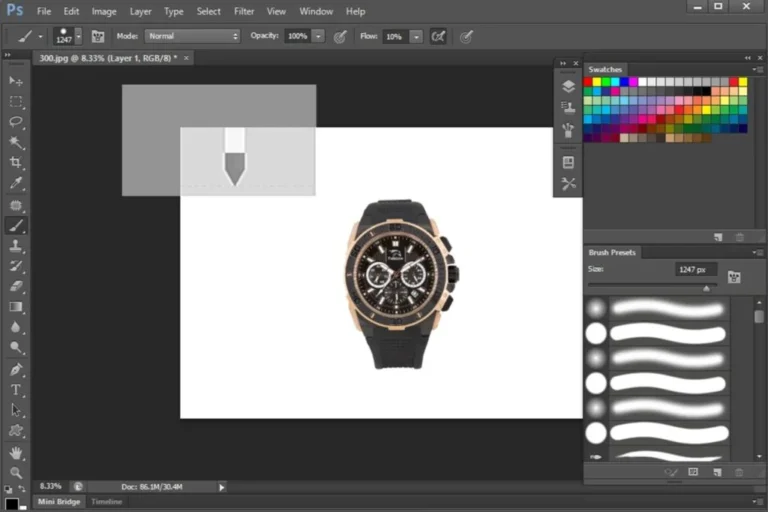Image resolution: width=768 pixels, height=512 pixels.
Task: Open the Help menu
Action: pyautogui.click(x=356, y=11)
